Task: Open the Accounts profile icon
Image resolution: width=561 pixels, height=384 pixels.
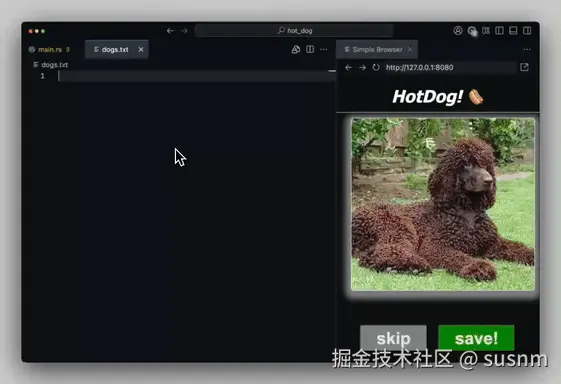Action: coord(458,30)
